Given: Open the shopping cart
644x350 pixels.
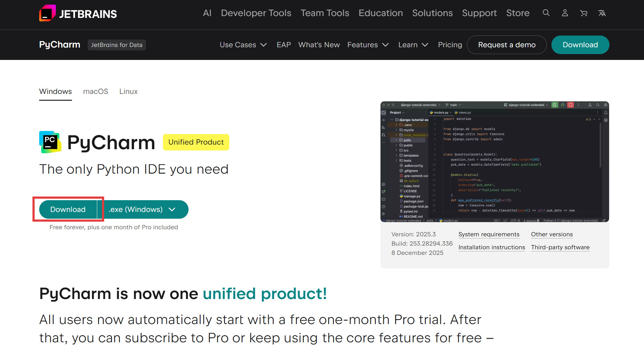Looking at the screenshot, I should pos(583,13).
